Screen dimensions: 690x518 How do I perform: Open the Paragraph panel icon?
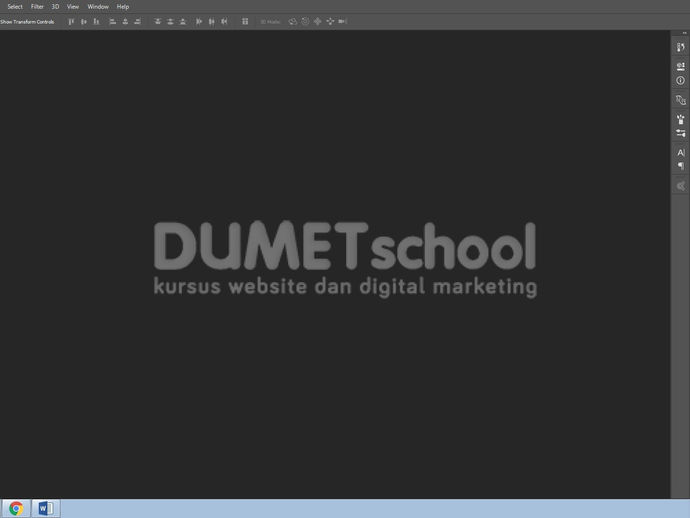point(681,166)
